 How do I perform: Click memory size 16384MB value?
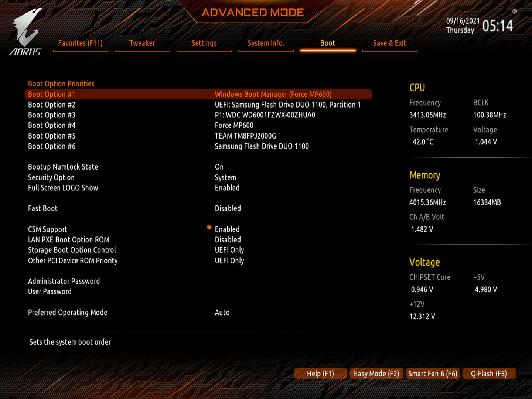click(487, 202)
